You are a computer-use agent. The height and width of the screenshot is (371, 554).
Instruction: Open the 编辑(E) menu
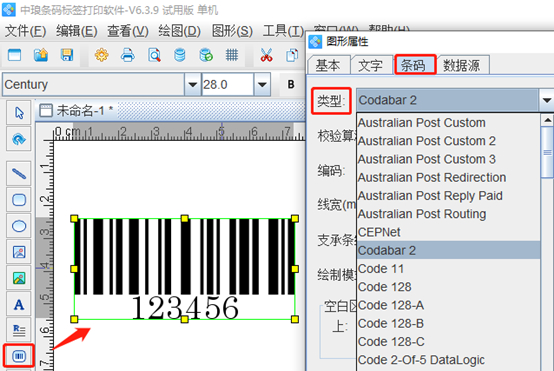[x=77, y=31]
